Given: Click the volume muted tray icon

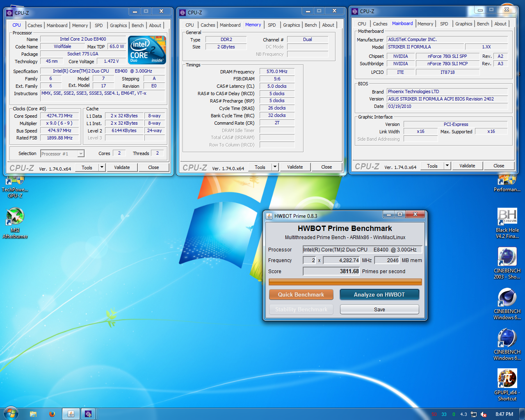Looking at the screenshot, I should pos(484,414).
